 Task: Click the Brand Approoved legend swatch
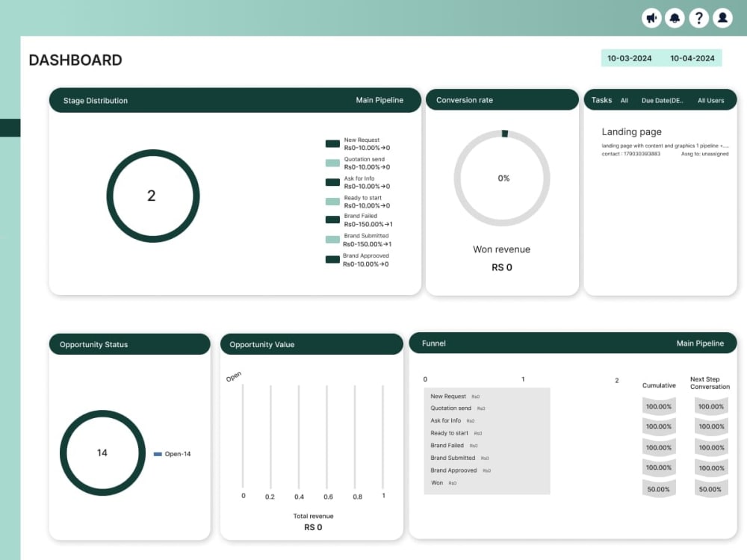pos(332,260)
